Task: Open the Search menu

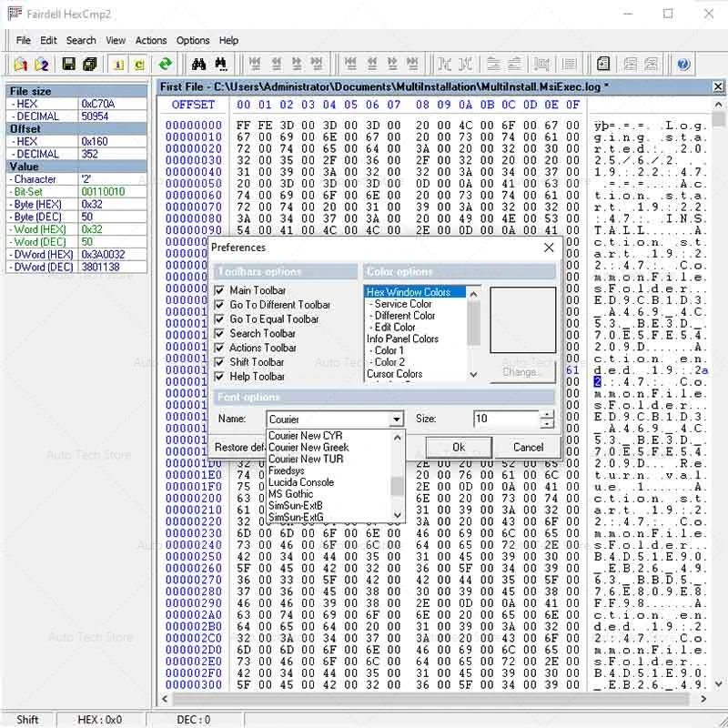Action: (81, 40)
